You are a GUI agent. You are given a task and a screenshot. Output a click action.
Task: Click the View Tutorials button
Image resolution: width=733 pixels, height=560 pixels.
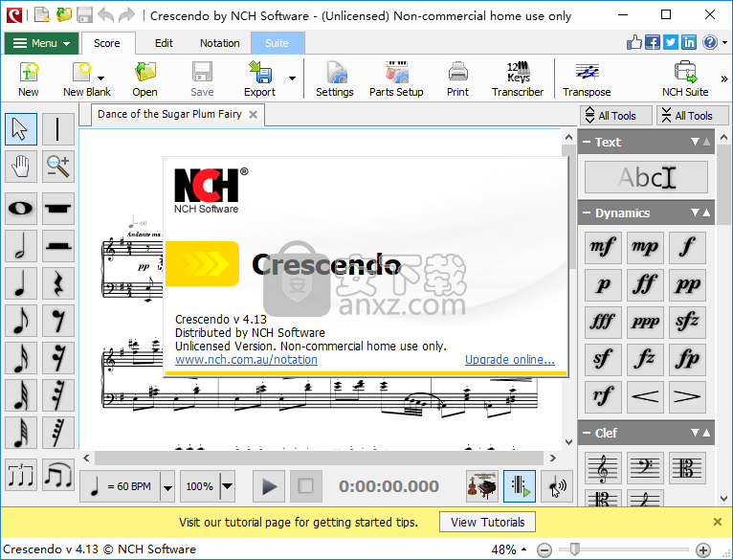point(487,522)
